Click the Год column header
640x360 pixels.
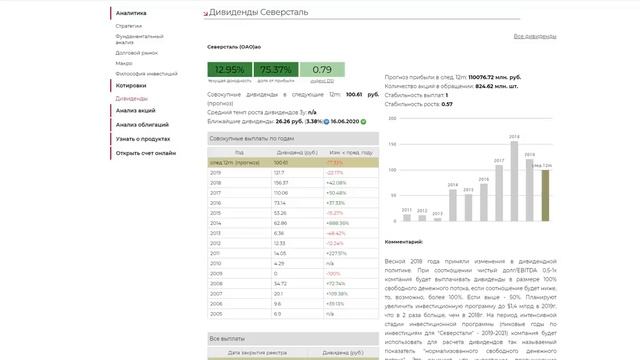pyautogui.click(x=239, y=152)
